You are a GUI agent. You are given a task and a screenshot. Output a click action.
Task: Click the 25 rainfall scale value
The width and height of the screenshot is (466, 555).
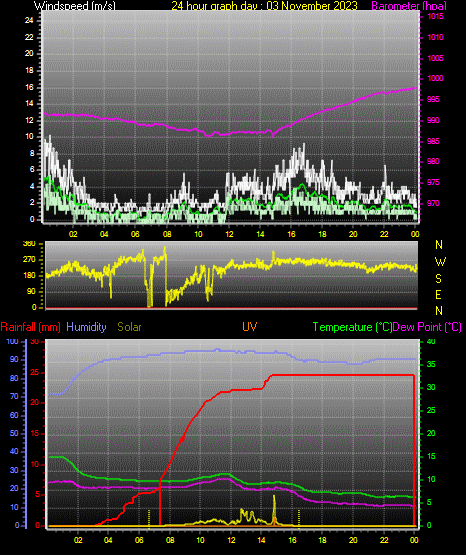[x=35, y=373]
